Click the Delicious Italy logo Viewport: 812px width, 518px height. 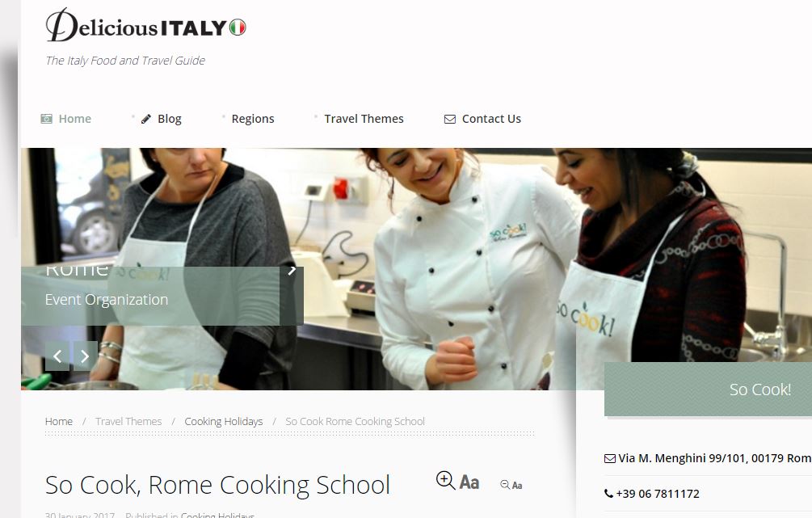[x=145, y=25]
